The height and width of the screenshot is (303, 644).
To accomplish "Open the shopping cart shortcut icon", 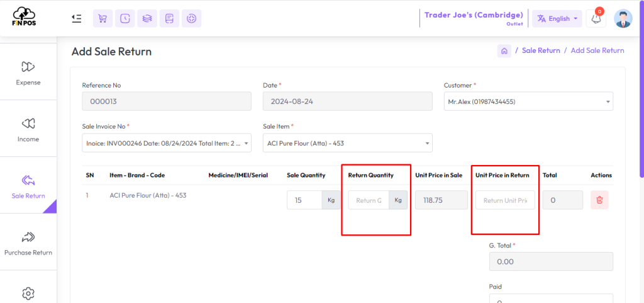I will (103, 18).
